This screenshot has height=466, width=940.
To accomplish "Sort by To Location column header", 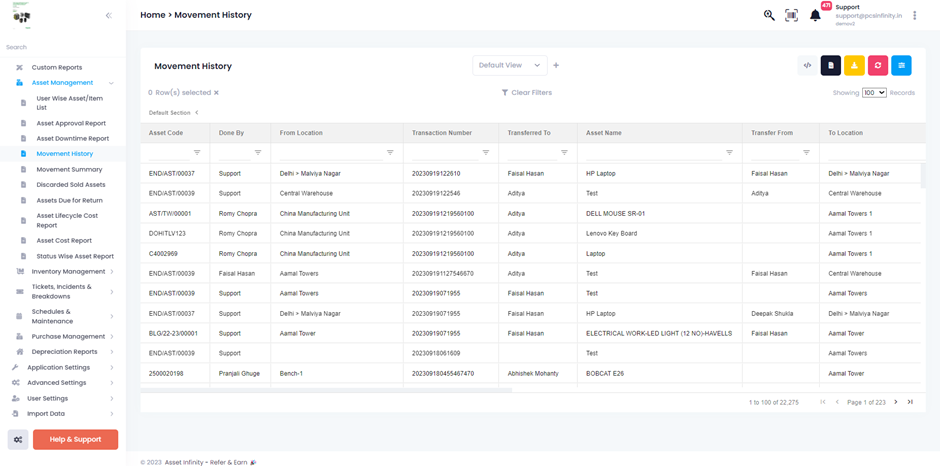I will (845, 133).
